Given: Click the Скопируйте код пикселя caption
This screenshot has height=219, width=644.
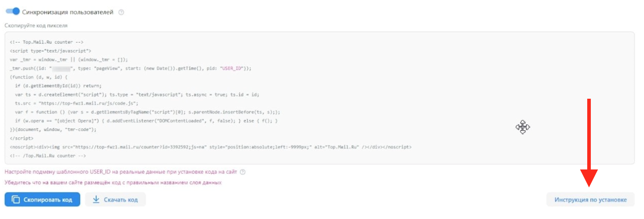Looking at the screenshot, I should point(36,25).
